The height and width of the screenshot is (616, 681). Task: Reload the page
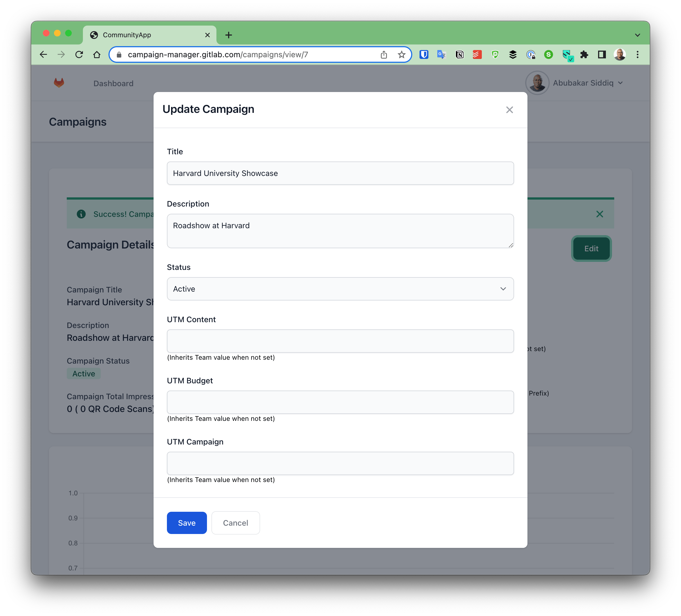79,54
